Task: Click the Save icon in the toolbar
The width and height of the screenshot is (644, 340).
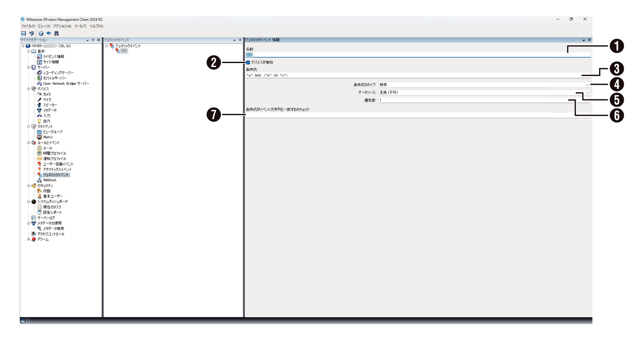Action: (x=23, y=34)
